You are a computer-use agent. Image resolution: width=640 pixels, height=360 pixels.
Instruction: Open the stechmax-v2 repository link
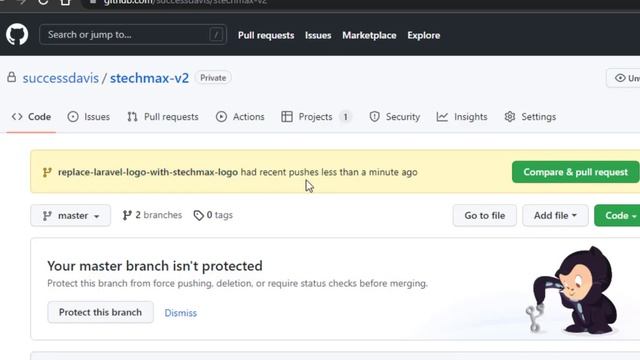pyautogui.click(x=149, y=78)
